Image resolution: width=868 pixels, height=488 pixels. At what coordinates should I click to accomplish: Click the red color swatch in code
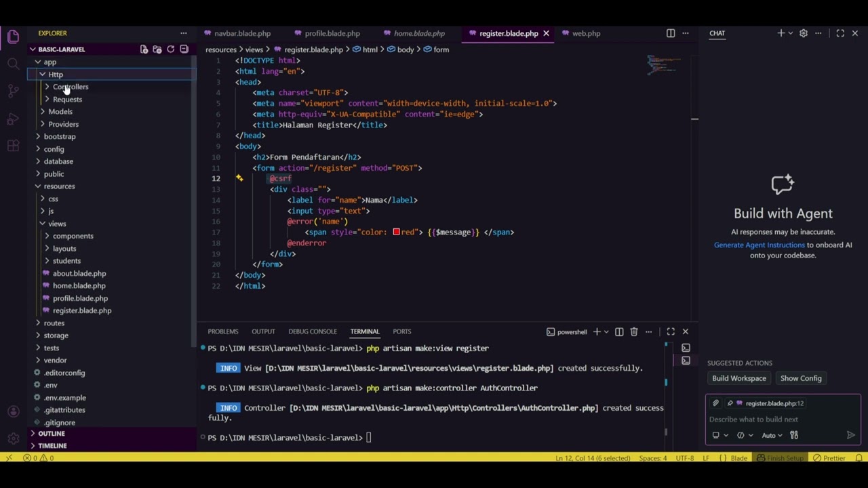396,232
